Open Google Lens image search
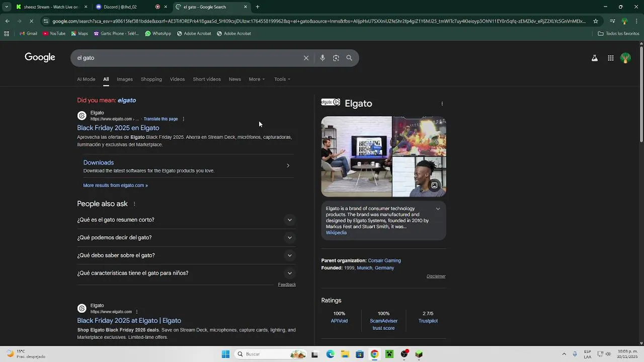The height and width of the screenshot is (362, 644). [336, 58]
